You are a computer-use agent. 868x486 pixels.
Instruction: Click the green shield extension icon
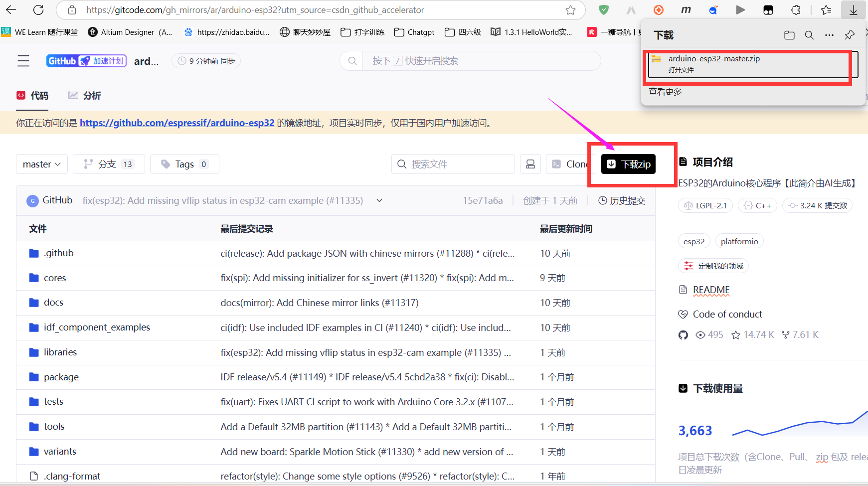(x=604, y=10)
